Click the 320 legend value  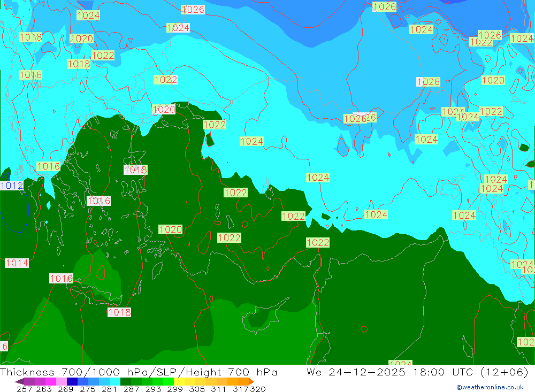[x=258, y=389]
